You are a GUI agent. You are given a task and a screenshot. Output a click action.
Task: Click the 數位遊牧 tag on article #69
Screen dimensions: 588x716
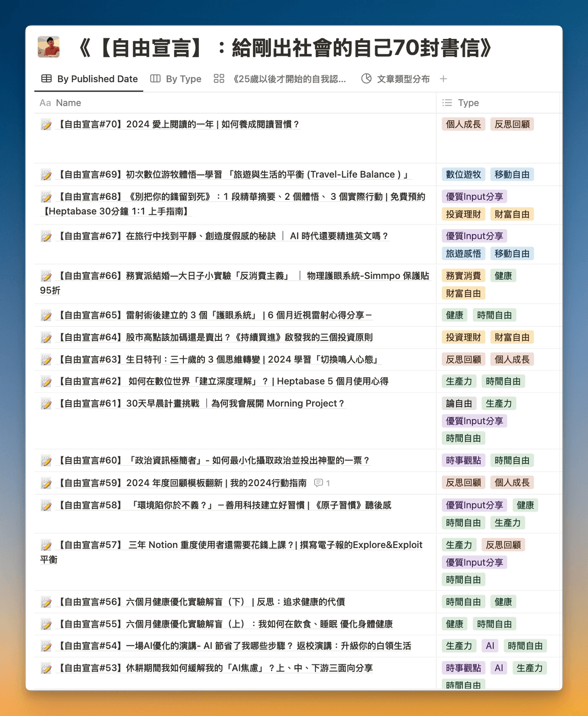tap(463, 174)
